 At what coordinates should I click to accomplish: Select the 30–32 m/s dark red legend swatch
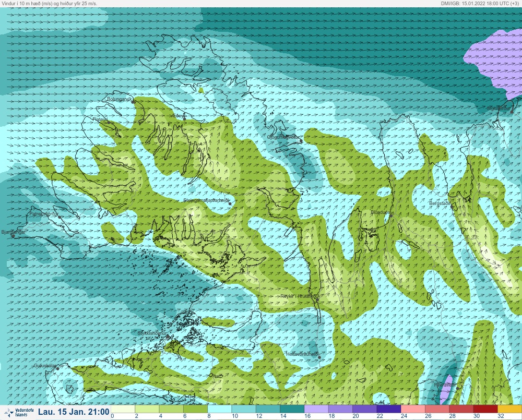tap(485, 409)
